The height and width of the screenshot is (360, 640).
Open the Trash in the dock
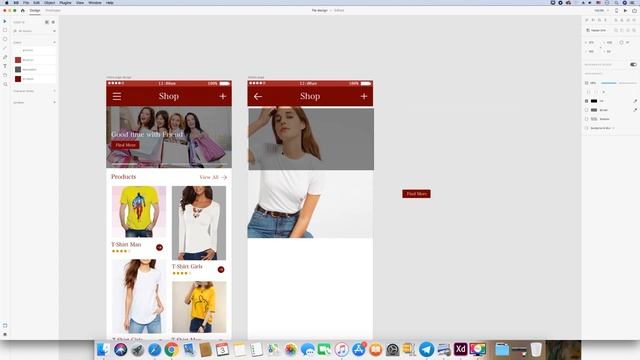point(536,350)
